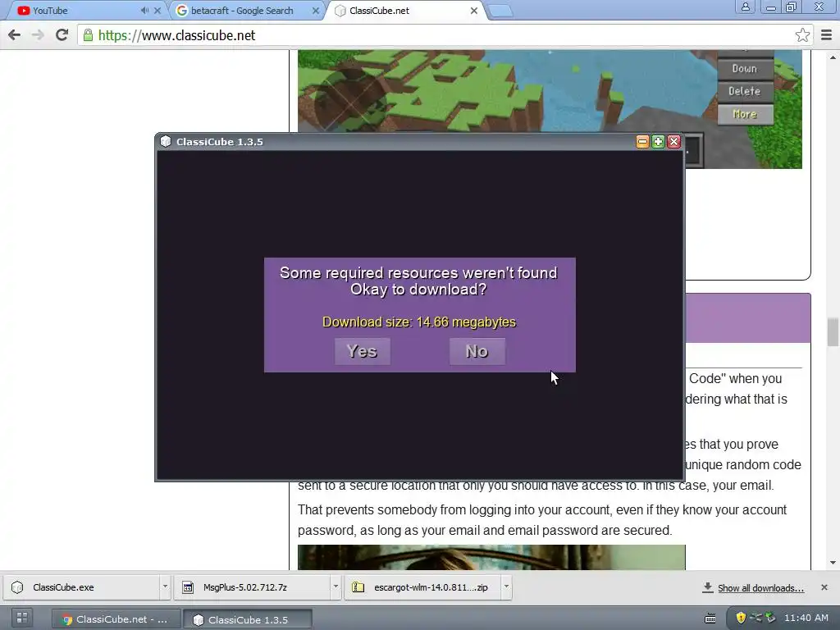Click the address bar URL field

click(445, 35)
